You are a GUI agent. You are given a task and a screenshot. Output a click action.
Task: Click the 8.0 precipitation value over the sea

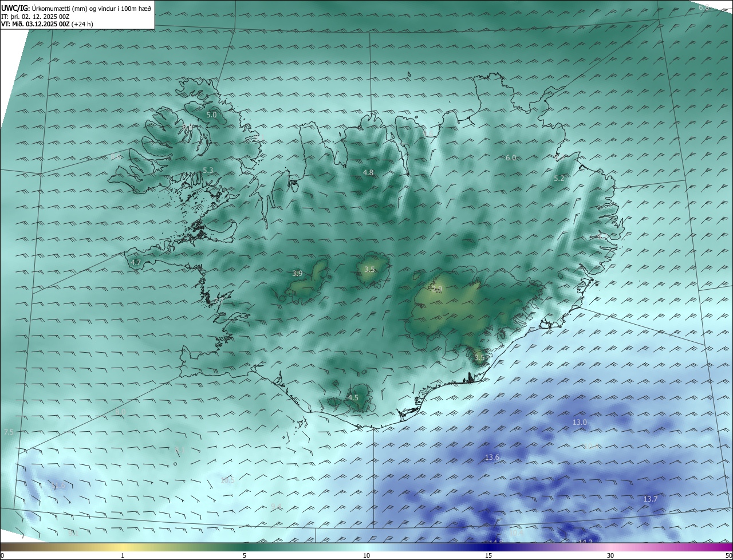[x=120, y=412]
